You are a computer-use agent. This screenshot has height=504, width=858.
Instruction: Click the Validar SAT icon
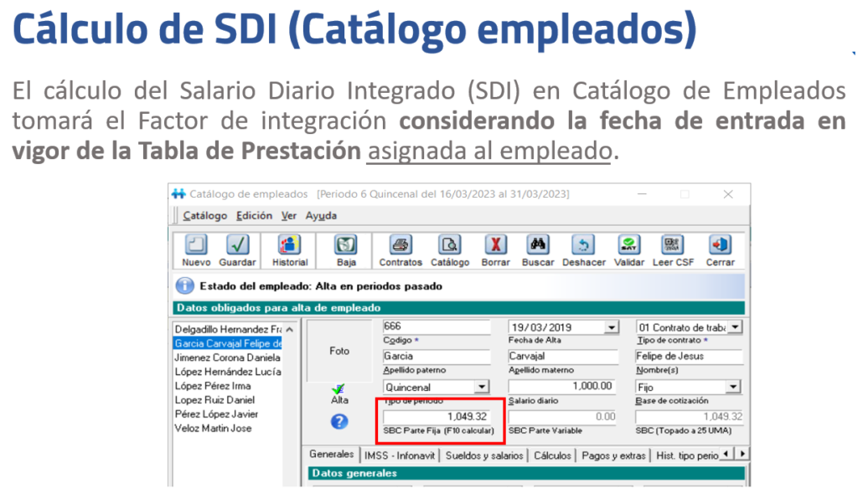[628, 245]
